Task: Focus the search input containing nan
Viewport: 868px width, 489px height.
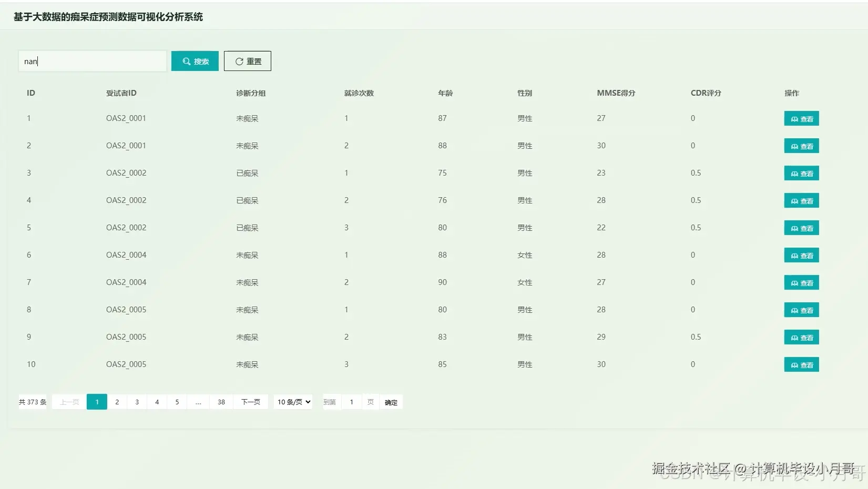Action: tap(93, 61)
